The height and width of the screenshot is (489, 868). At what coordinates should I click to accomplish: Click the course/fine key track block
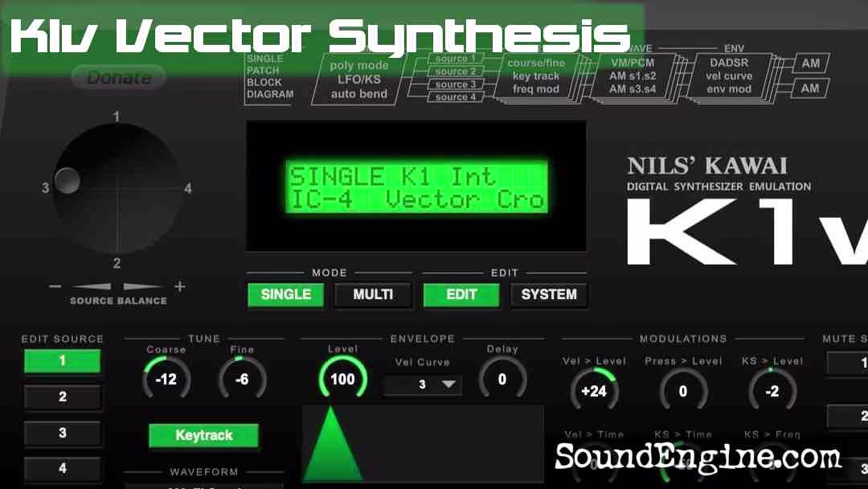pyautogui.click(x=535, y=76)
